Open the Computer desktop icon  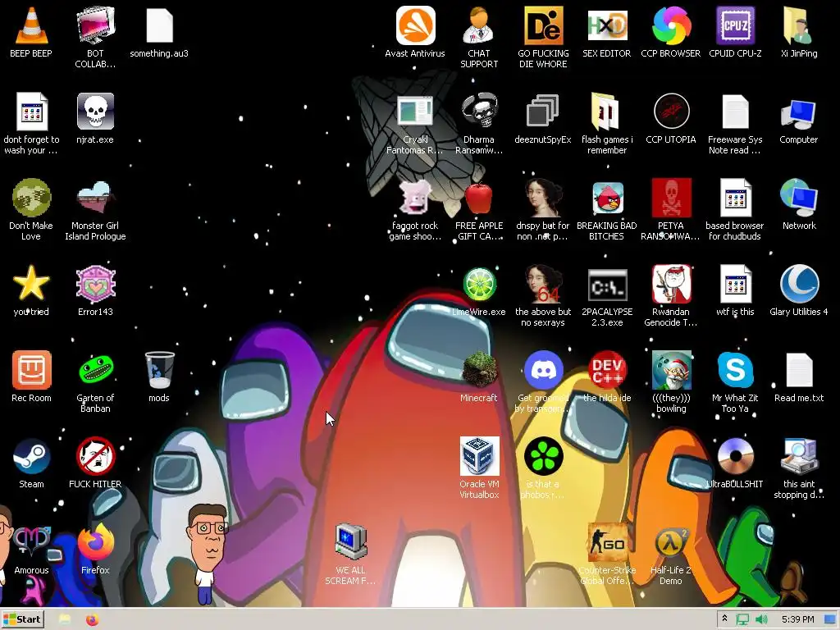click(799, 113)
